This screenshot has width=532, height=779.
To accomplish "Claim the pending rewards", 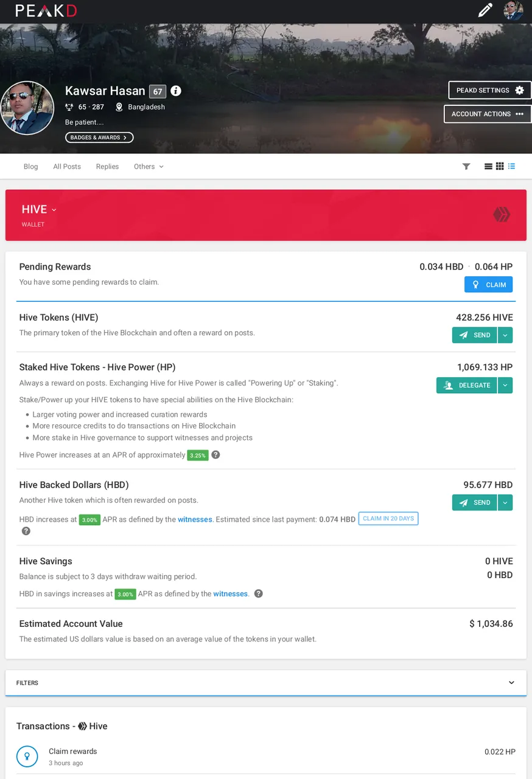I will click(x=488, y=284).
